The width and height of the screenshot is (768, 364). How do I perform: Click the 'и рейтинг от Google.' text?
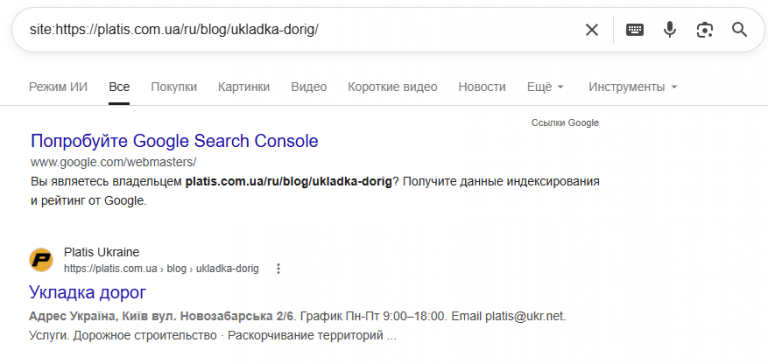pos(89,201)
